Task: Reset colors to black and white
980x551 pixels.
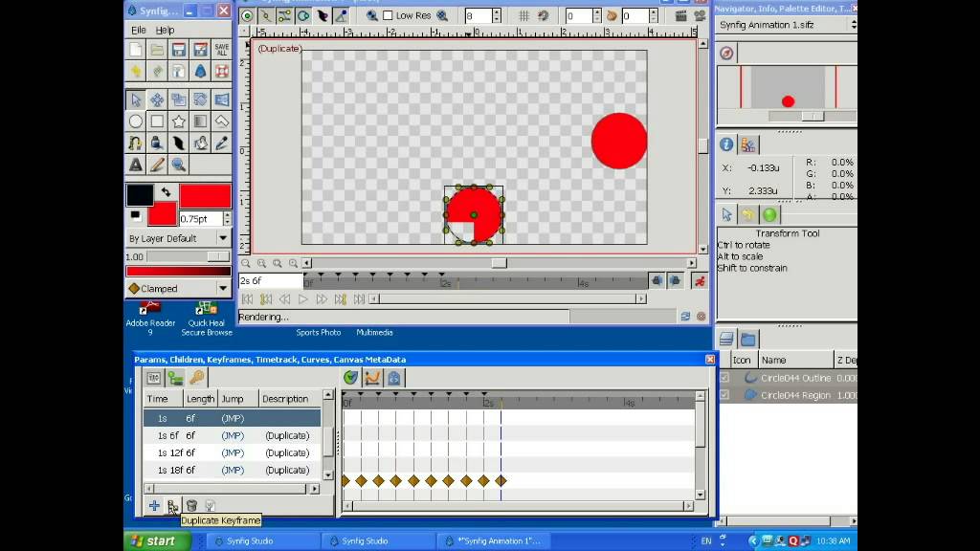Action: click(x=135, y=215)
